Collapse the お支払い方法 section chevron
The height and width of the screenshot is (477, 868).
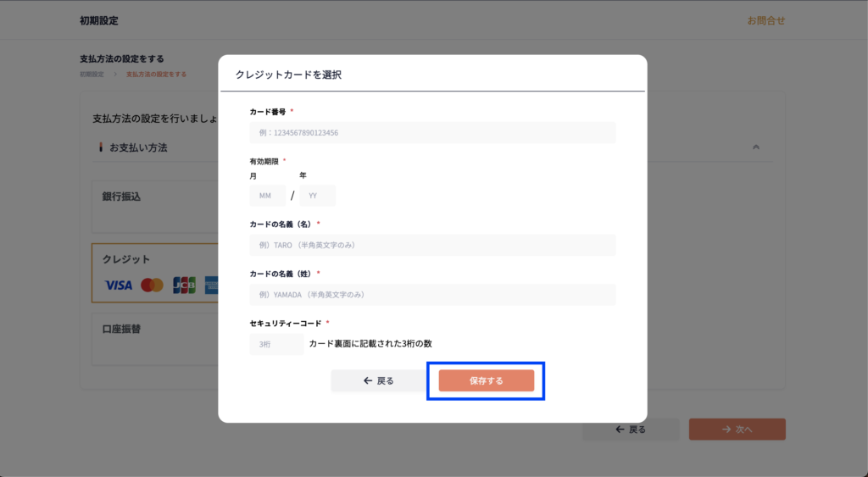[x=755, y=147]
